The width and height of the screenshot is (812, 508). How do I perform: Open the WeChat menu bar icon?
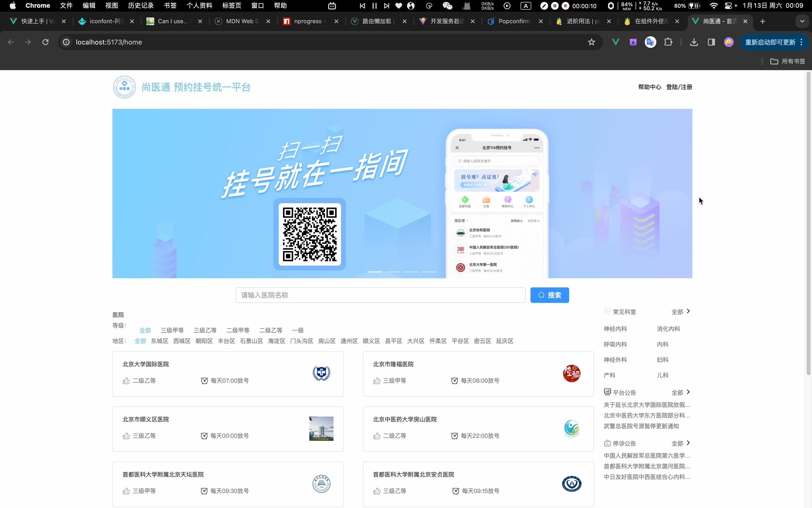pos(447,6)
